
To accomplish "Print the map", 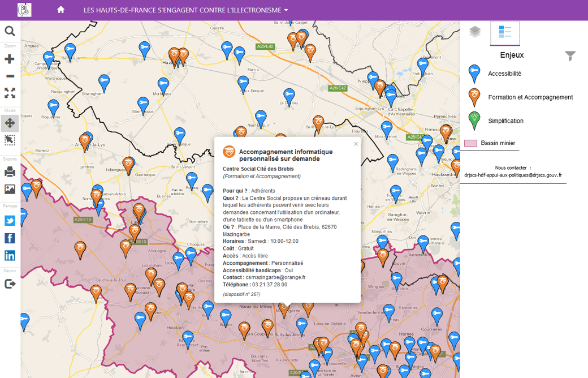I will 10,172.
